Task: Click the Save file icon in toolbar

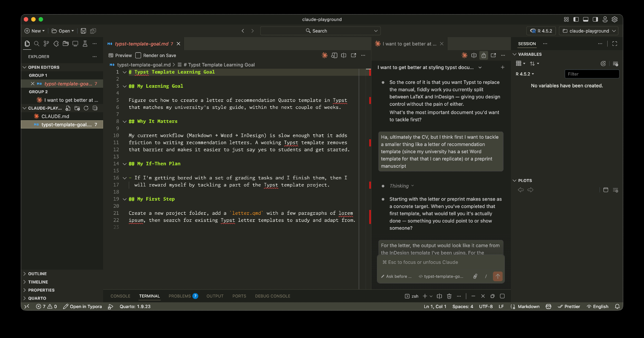Action: (83, 31)
